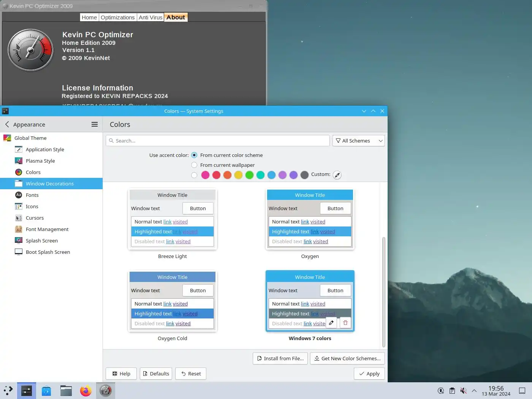The height and width of the screenshot is (399, 532).
Task: Delete Windows 7 colors scheme trash icon
Action: pyautogui.click(x=345, y=323)
